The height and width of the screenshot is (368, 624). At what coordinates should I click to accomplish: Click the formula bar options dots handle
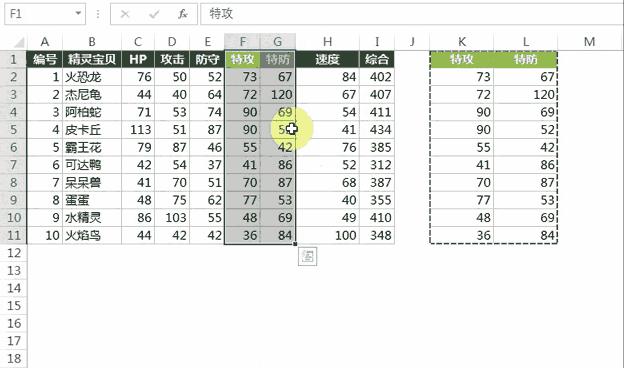[x=98, y=14]
